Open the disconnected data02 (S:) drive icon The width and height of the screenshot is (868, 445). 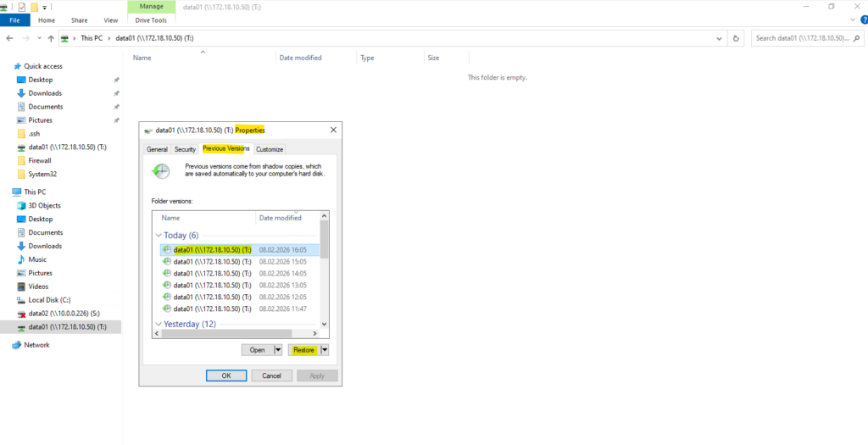coord(21,314)
